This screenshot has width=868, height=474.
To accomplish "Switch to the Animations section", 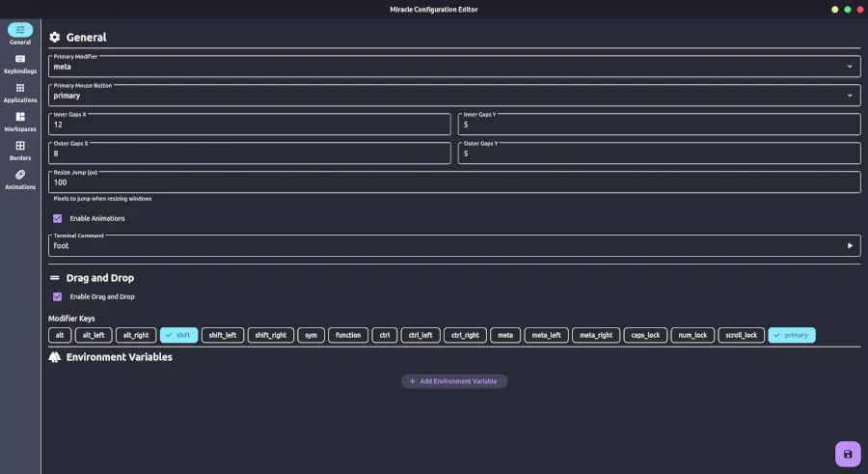I will (x=20, y=179).
